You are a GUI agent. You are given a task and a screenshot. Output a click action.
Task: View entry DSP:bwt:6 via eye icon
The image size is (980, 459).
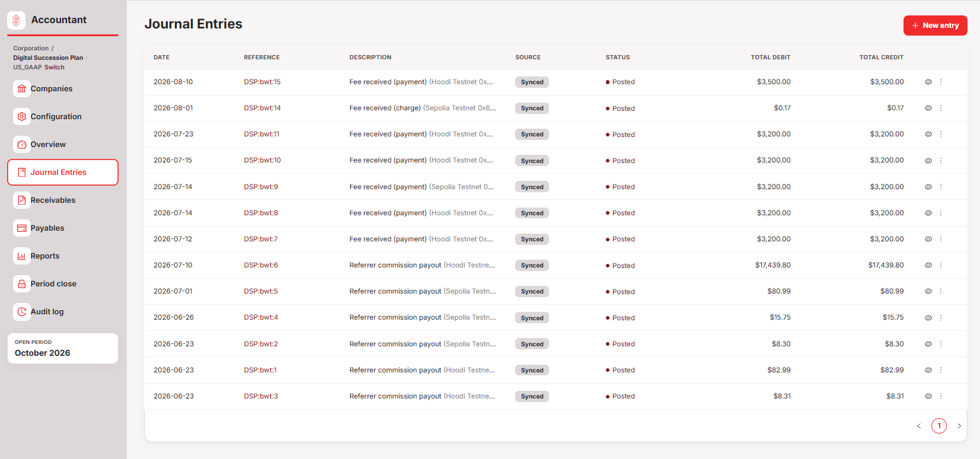click(928, 265)
